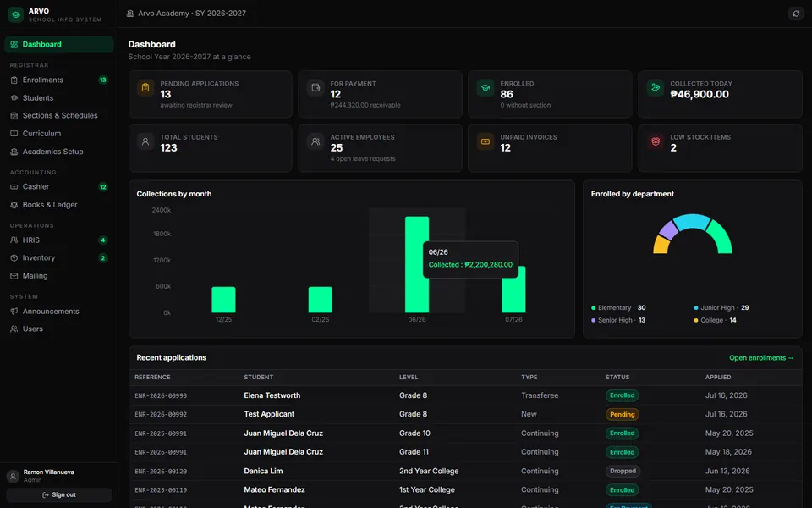Viewport: 812px width, 508px height.
Task: Click reference ENR-2025-00991
Action: click(161, 433)
